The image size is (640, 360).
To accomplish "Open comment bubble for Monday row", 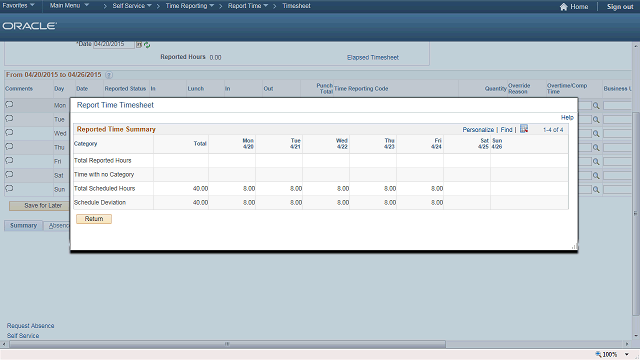I will [9, 104].
